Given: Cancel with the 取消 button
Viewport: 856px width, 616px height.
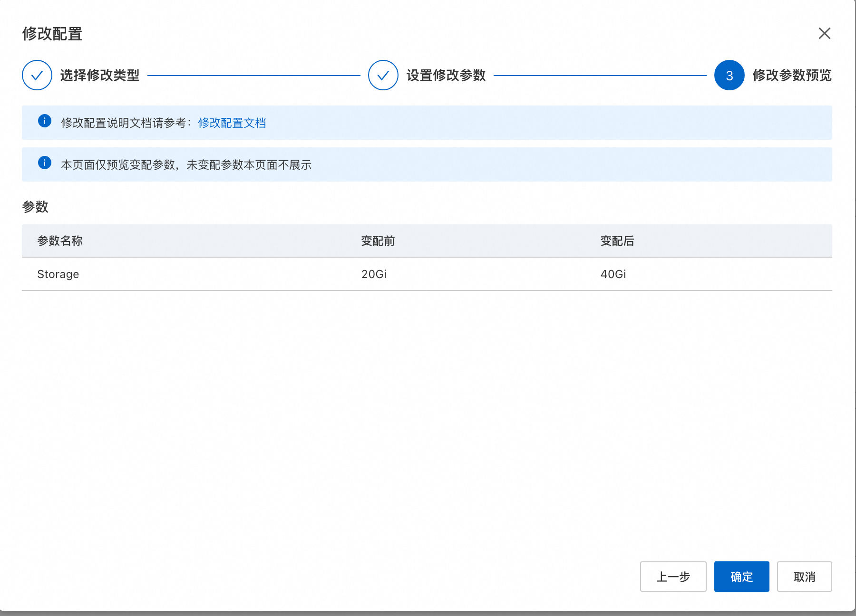Looking at the screenshot, I should (x=804, y=577).
